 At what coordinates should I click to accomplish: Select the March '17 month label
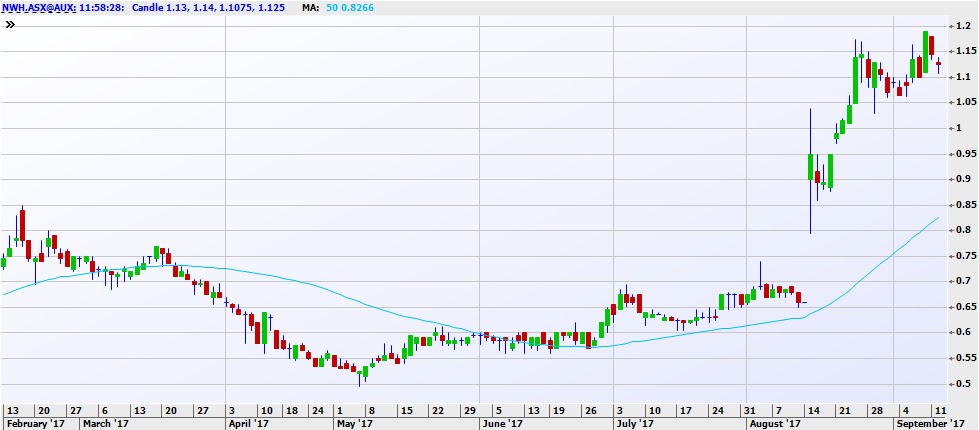click(x=106, y=423)
